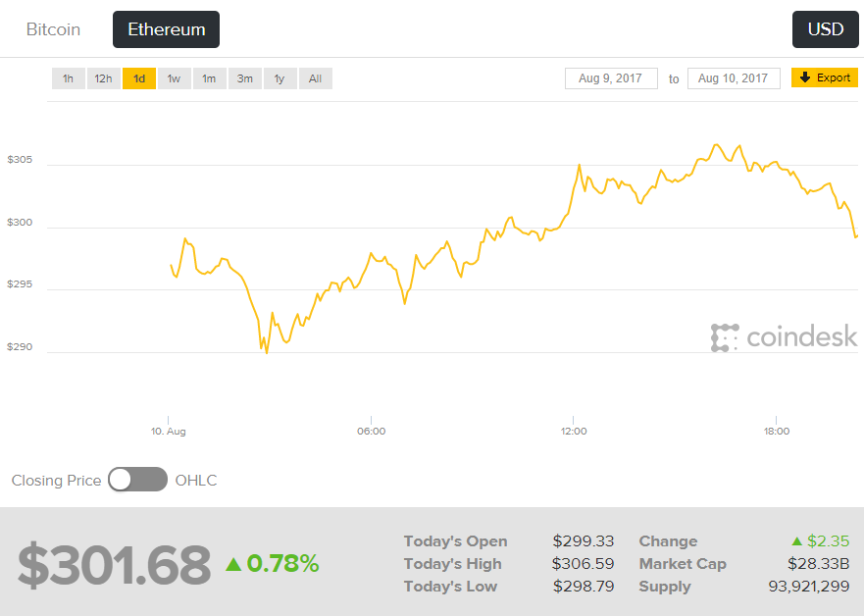This screenshot has height=616, width=864.
Task: Choose the 12h time range
Action: (103, 78)
